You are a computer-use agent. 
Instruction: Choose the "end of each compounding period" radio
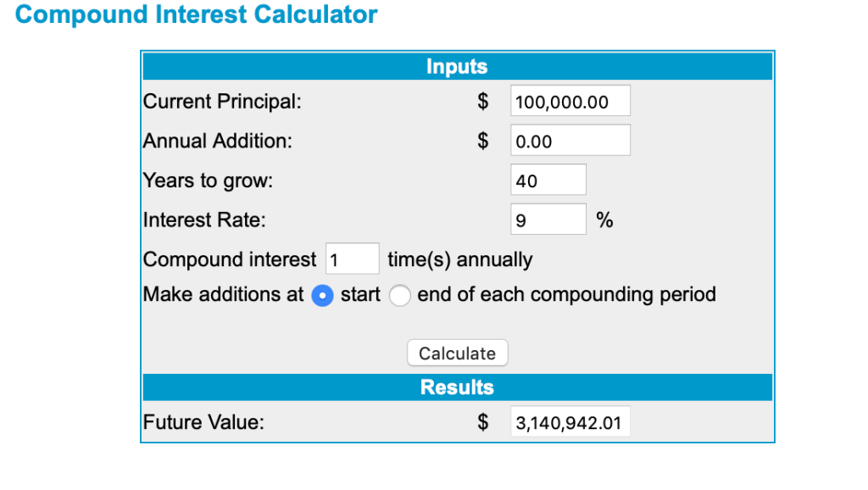[400, 295]
